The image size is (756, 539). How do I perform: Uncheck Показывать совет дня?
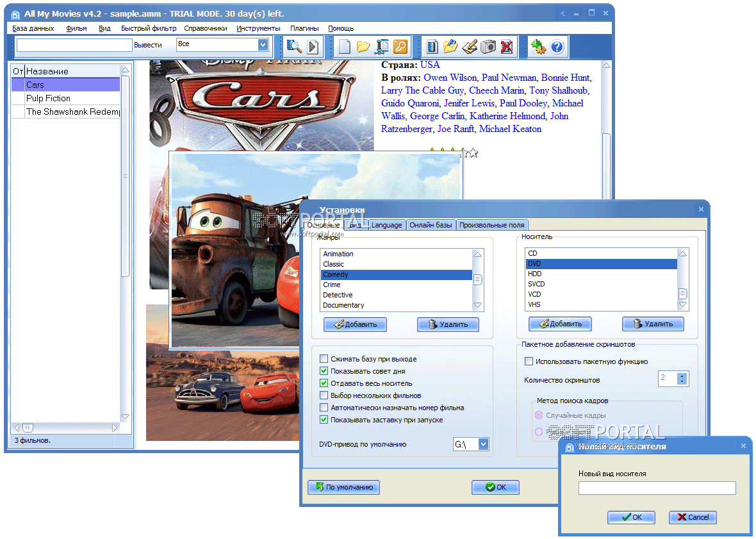[324, 371]
